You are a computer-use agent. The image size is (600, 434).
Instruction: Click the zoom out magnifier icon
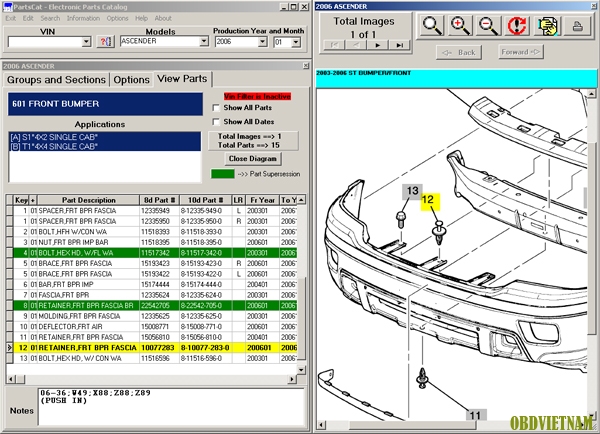coord(489,26)
